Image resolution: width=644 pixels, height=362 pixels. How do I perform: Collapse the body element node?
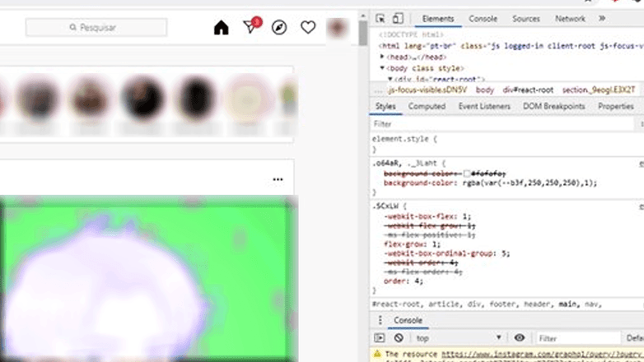[x=382, y=67]
